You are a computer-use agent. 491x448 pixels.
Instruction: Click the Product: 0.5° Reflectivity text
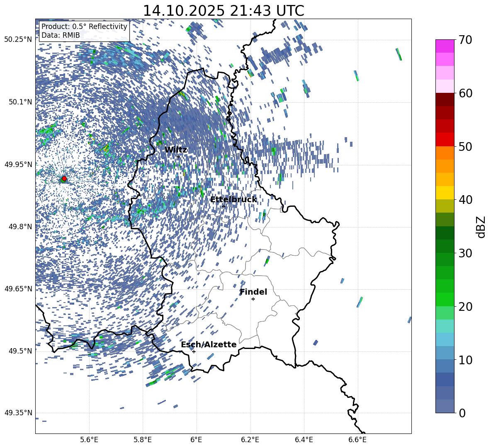(x=84, y=27)
